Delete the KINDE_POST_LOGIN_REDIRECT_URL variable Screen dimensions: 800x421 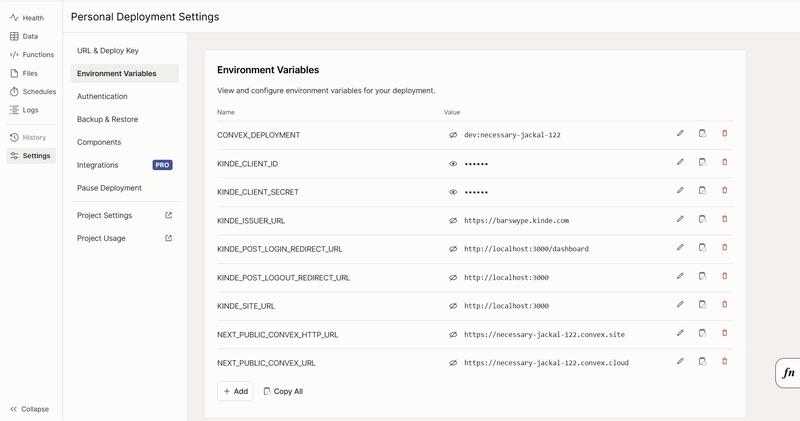724,247
